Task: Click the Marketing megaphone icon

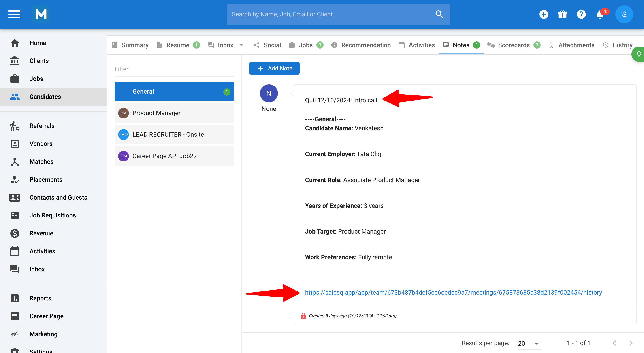Action: [x=15, y=334]
